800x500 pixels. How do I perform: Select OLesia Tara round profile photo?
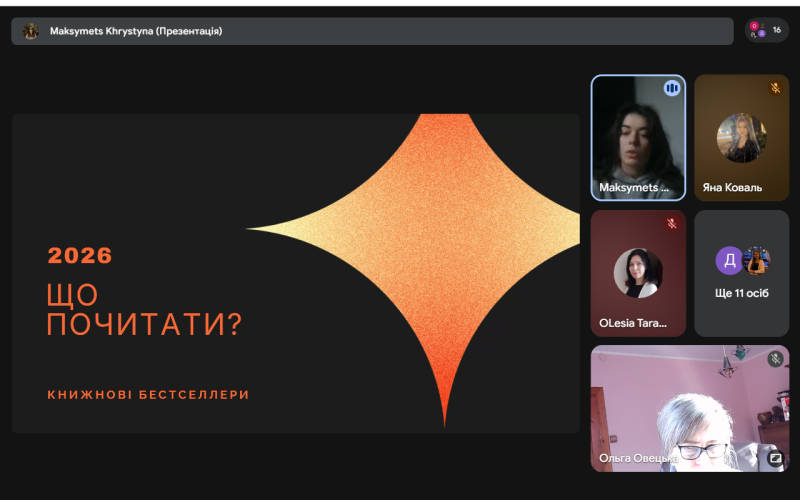coord(638,273)
